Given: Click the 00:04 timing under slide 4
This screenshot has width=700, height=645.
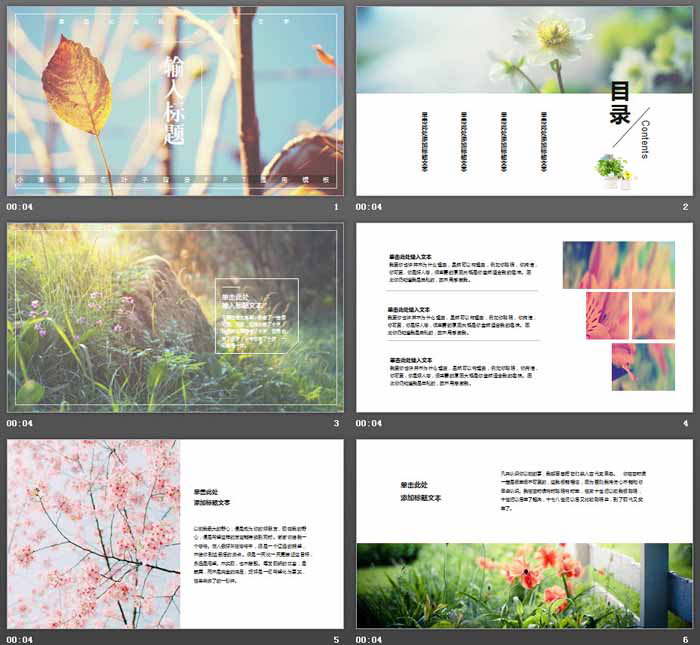Looking at the screenshot, I should pyautogui.click(x=369, y=423).
